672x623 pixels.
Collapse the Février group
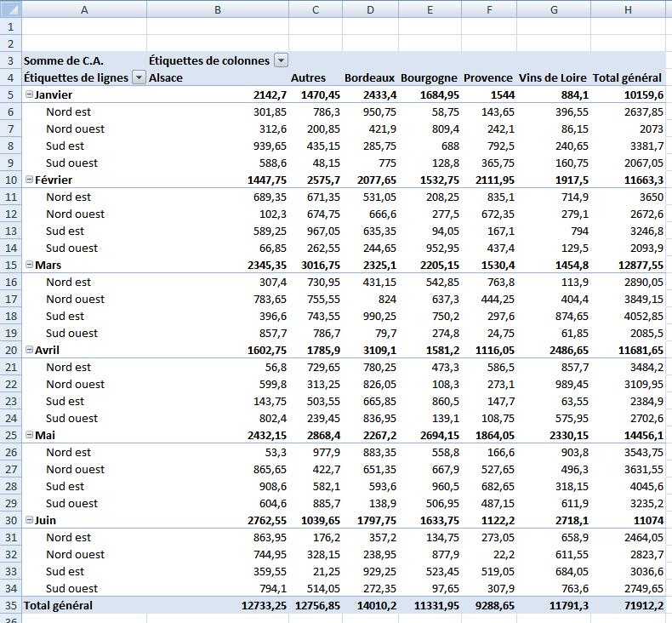[30, 180]
